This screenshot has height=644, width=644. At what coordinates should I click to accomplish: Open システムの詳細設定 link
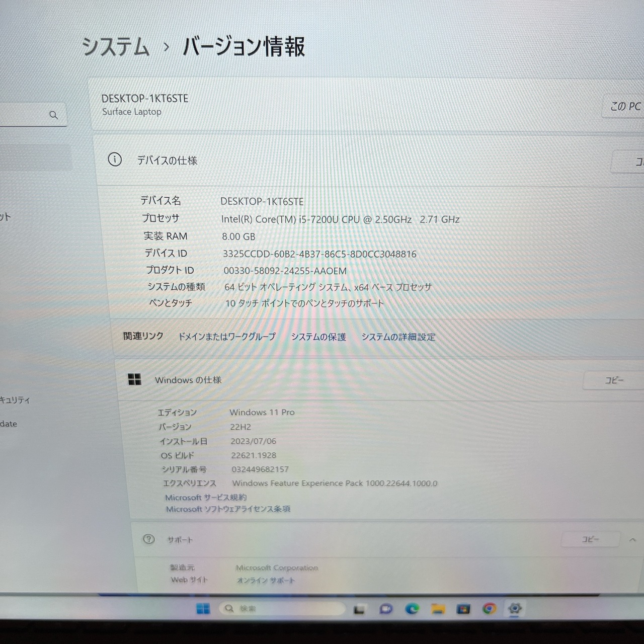tap(398, 337)
